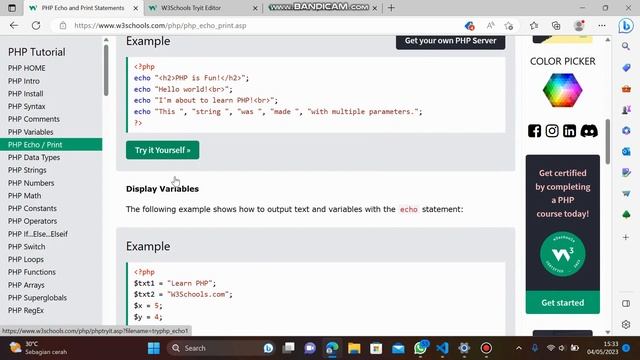The width and height of the screenshot is (640, 360).
Task: Go to PHP Syntax page
Action: coord(27,106)
